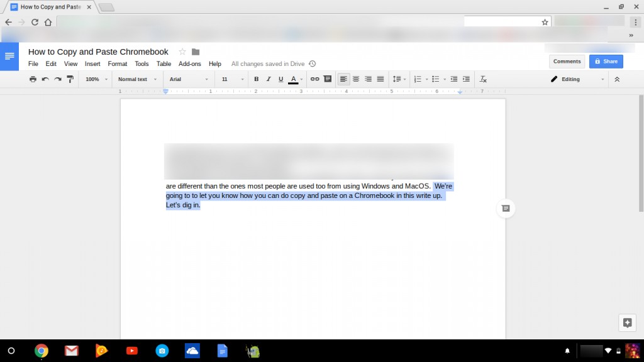Open the Table menu
The image size is (644, 362).
point(164,63)
